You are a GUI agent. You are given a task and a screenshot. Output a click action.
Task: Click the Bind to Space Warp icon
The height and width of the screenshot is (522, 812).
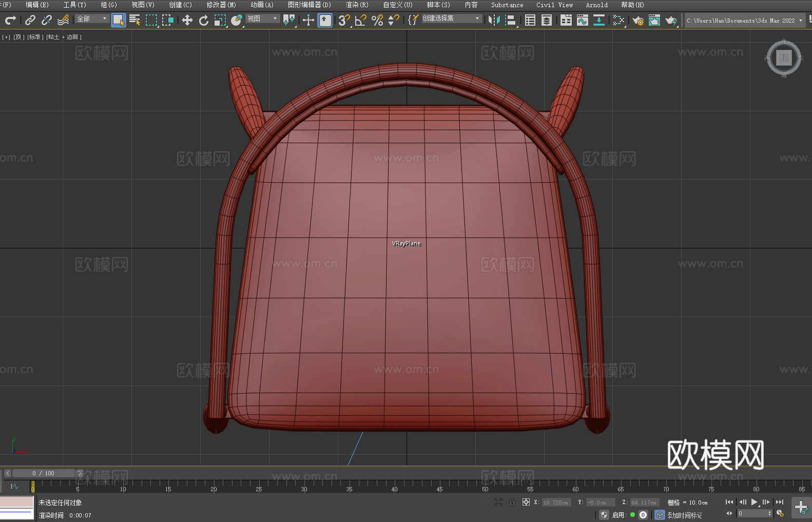63,20
